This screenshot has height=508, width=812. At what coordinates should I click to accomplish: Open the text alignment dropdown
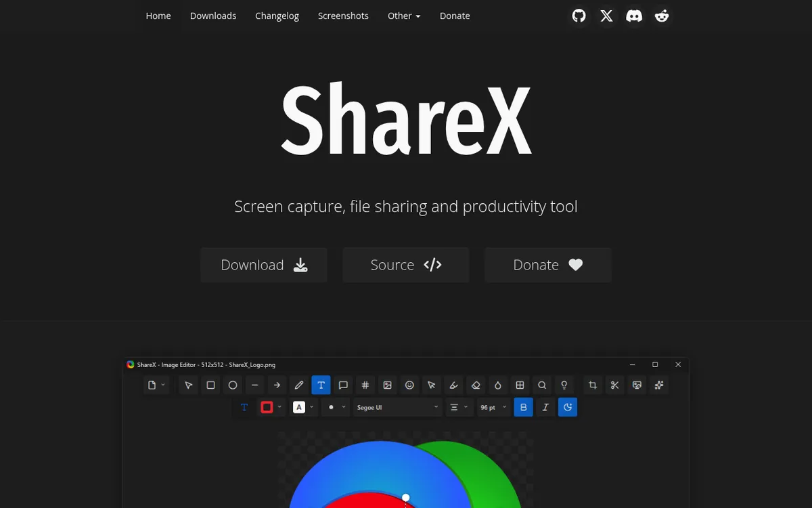click(x=459, y=407)
